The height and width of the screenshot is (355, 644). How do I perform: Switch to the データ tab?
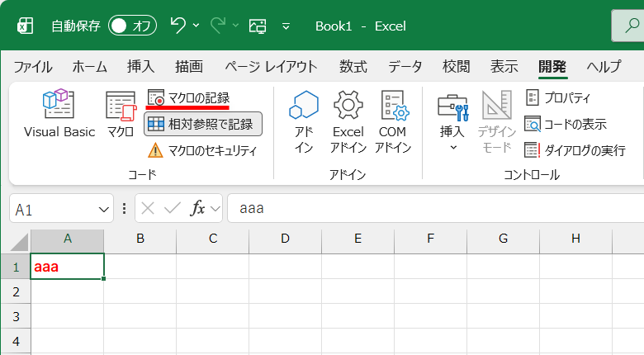405,66
